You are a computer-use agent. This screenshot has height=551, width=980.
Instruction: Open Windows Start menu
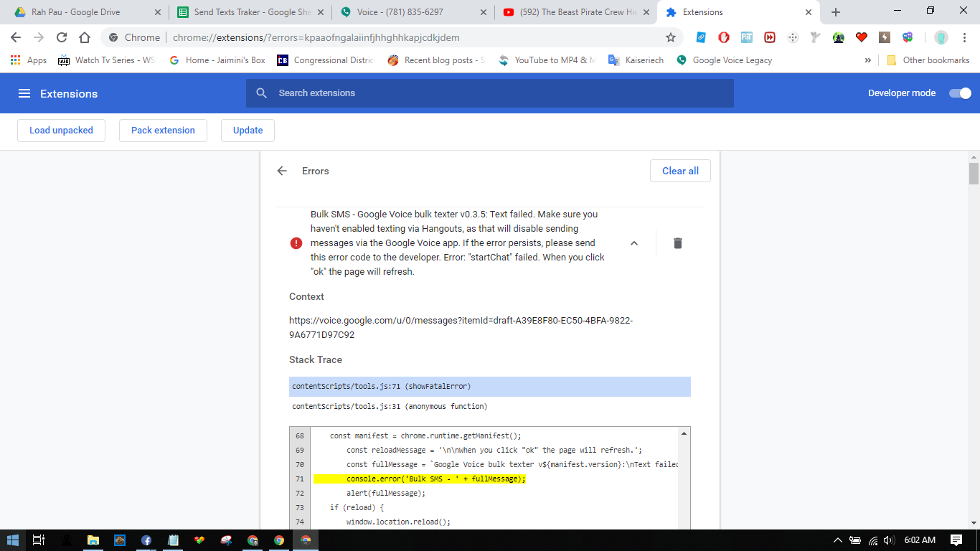[x=13, y=540]
